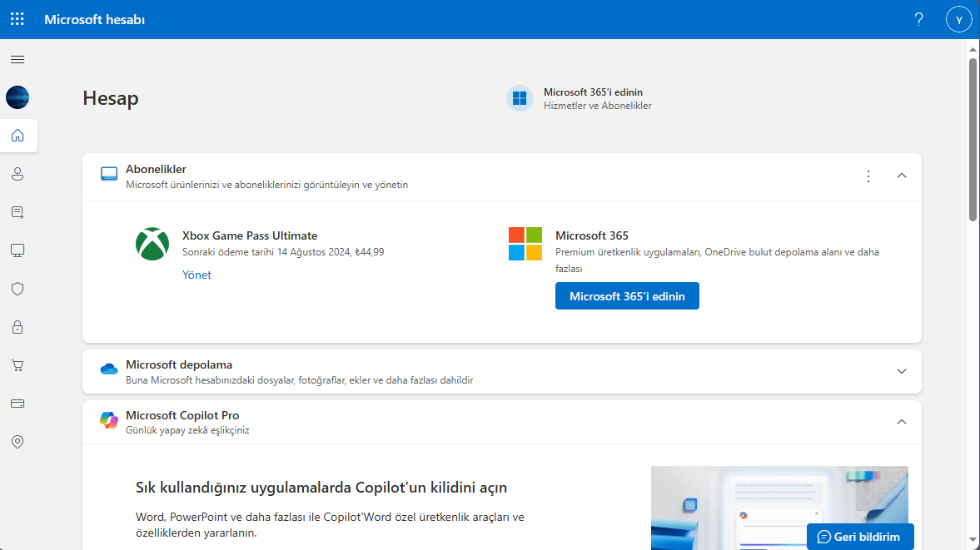Open Order history cart icon
Viewport: 980px width, 550px height.
point(17,365)
